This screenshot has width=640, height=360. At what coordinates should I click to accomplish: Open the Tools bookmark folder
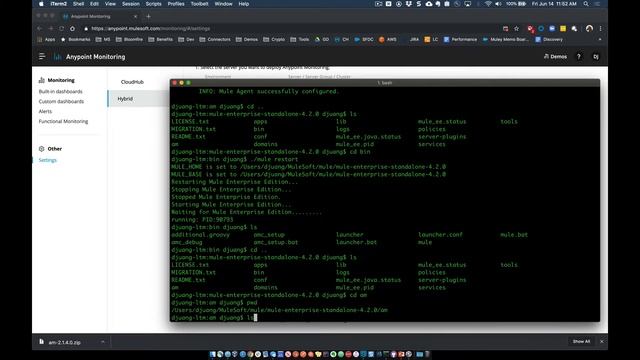tap(300, 40)
